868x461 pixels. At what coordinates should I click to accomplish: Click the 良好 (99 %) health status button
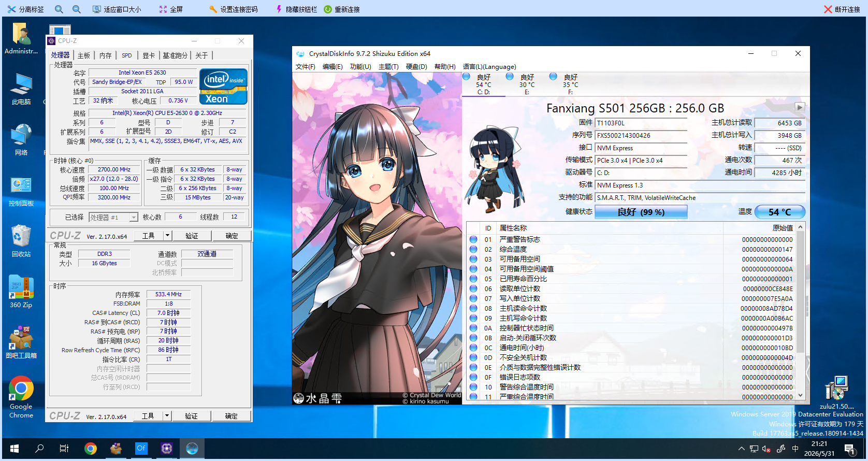[x=641, y=212]
